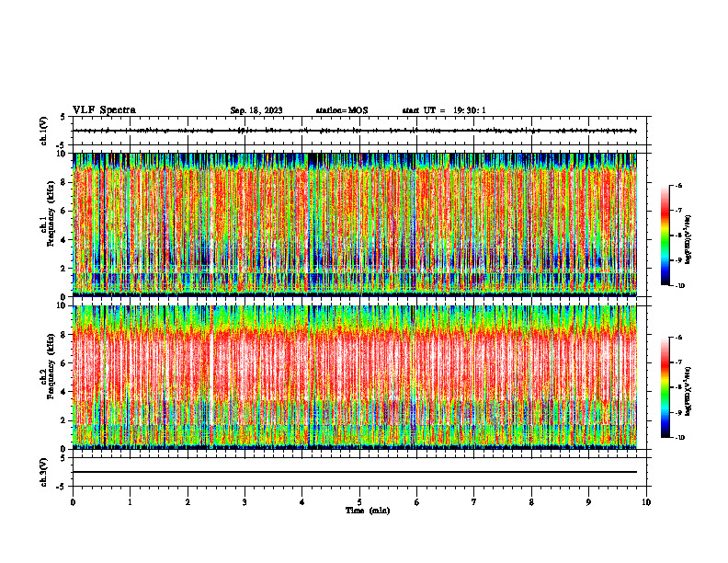Click inside the ch.1 spectrogram panel
Image resolution: width=728 pixels, height=563 pixels.
355,224
